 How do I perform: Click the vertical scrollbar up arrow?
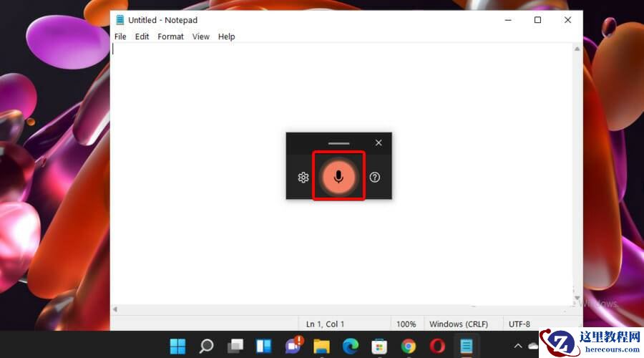577,49
